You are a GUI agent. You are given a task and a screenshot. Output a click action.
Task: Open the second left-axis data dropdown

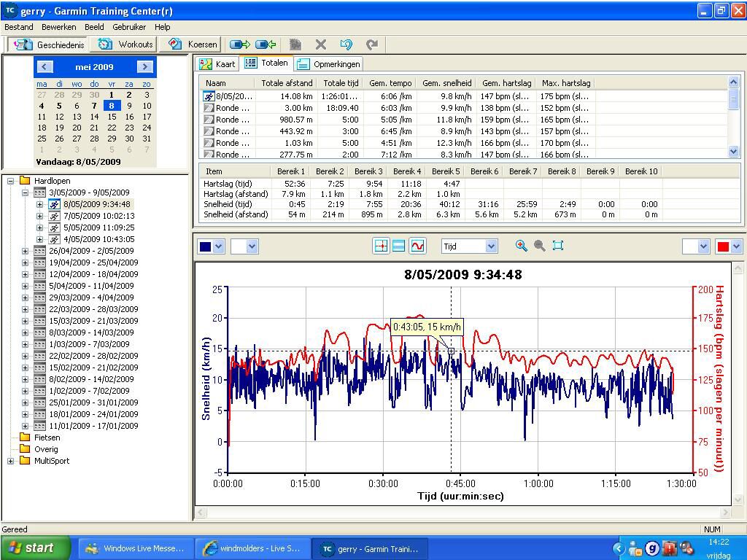(252, 246)
